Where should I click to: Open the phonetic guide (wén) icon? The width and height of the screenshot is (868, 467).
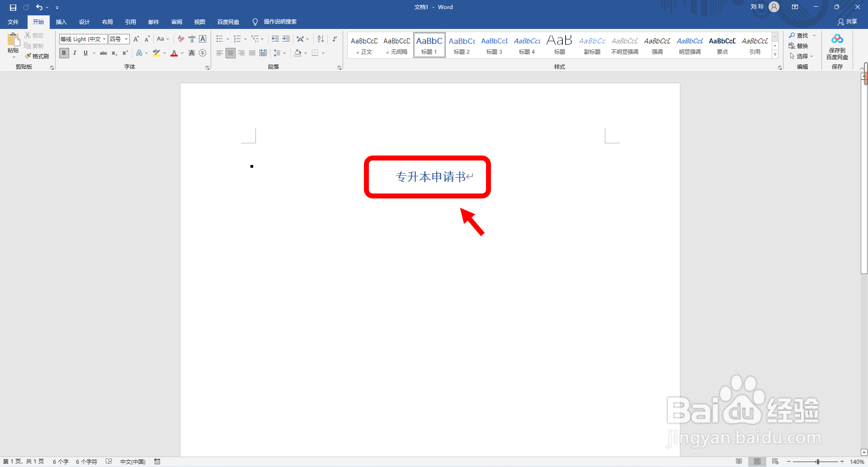coord(192,39)
